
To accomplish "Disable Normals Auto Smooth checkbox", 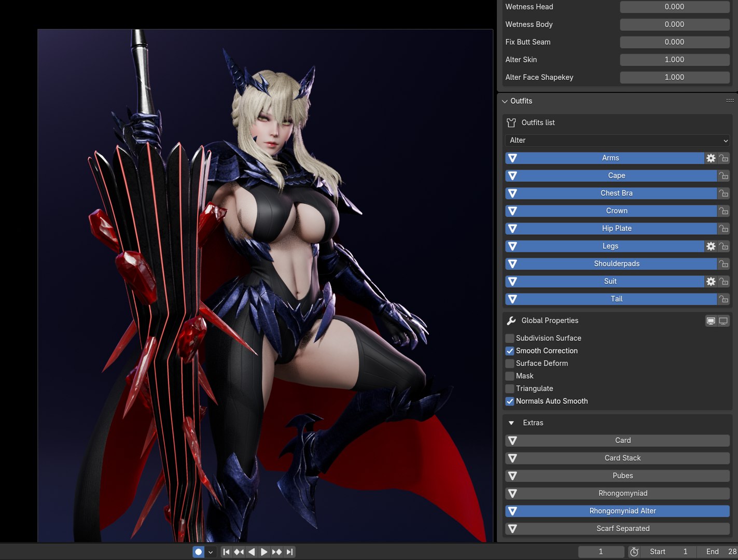I will point(510,401).
